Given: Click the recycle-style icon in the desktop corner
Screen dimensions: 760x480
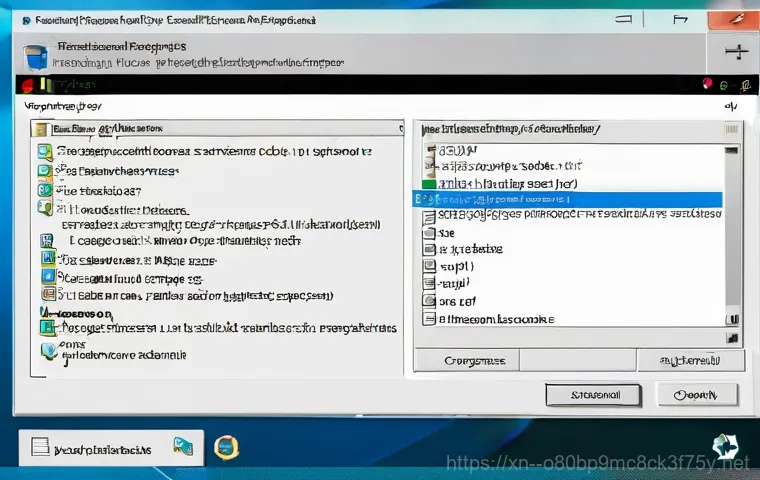Looking at the screenshot, I should point(725,446).
